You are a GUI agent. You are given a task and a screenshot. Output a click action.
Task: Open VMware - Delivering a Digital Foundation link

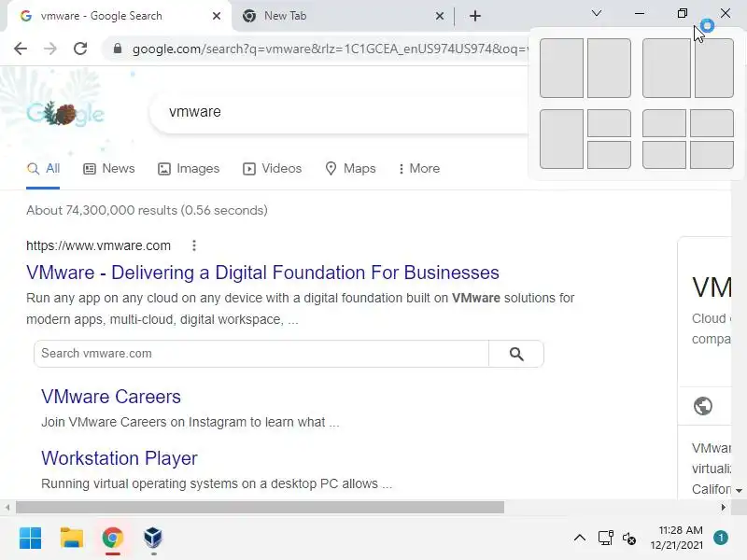(x=262, y=273)
